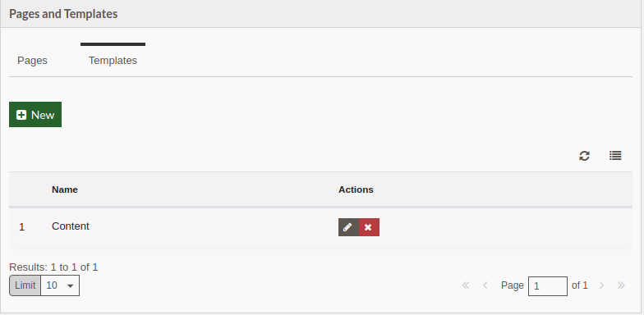This screenshot has height=315, width=644.
Task: Open the column list toggle icon
Action: click(615, 156)
